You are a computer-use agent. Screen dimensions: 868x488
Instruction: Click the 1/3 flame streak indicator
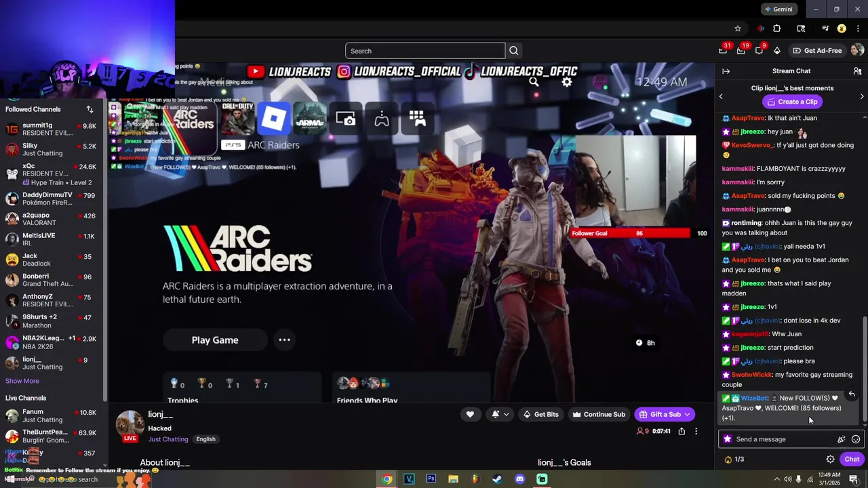point(734,459)
